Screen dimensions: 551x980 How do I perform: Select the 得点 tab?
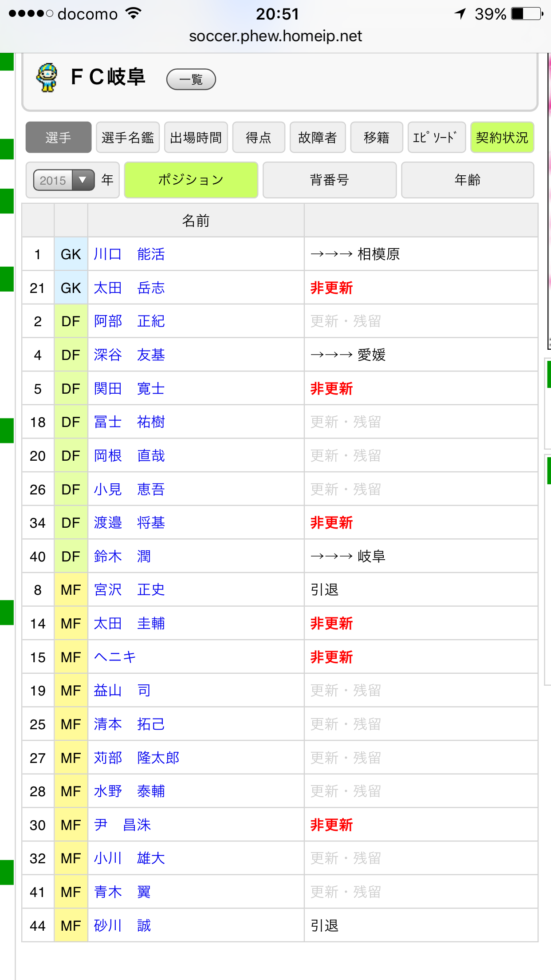(258, 138)
